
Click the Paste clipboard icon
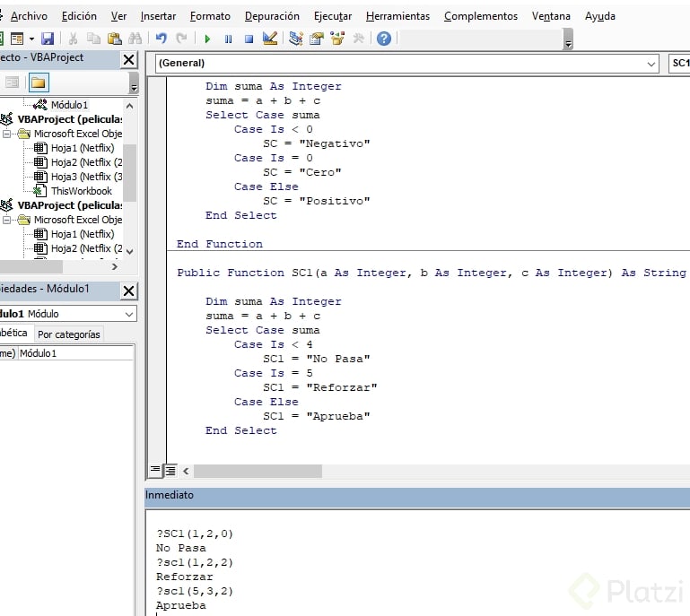click(x=115, y=39)
